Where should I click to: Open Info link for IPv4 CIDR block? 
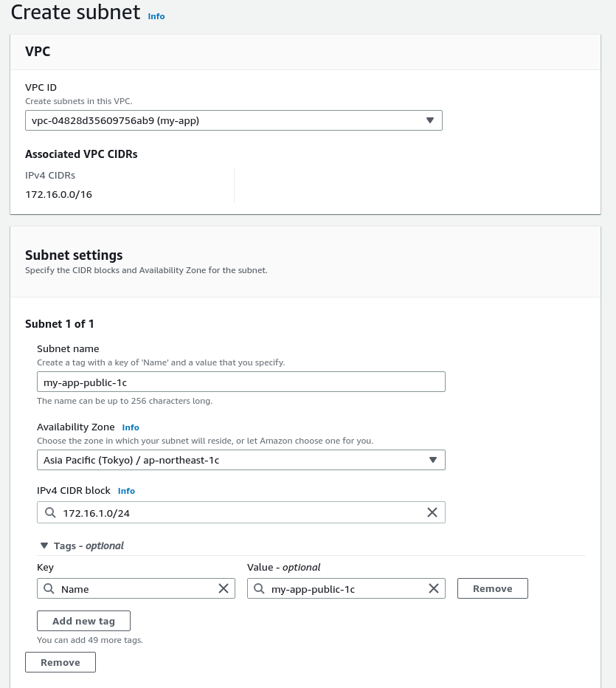point(126,491)
